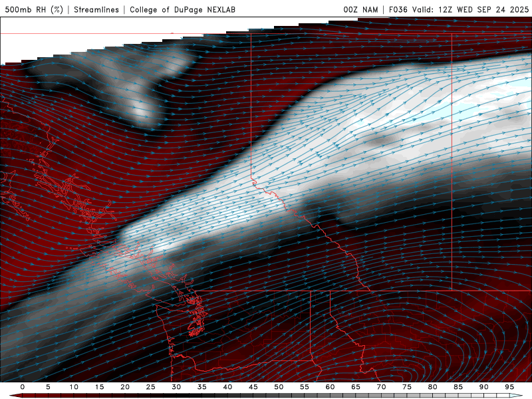Click the '500mb RH (%)' title text
Screen dimensions: 532x399
34,9
